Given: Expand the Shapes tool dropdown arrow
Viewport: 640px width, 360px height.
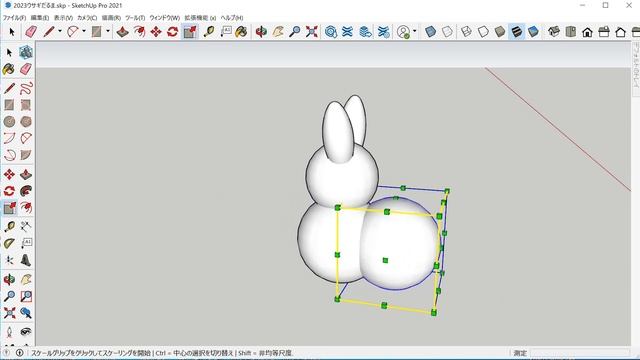Looking at the screenshot, I should click(108, 31).
